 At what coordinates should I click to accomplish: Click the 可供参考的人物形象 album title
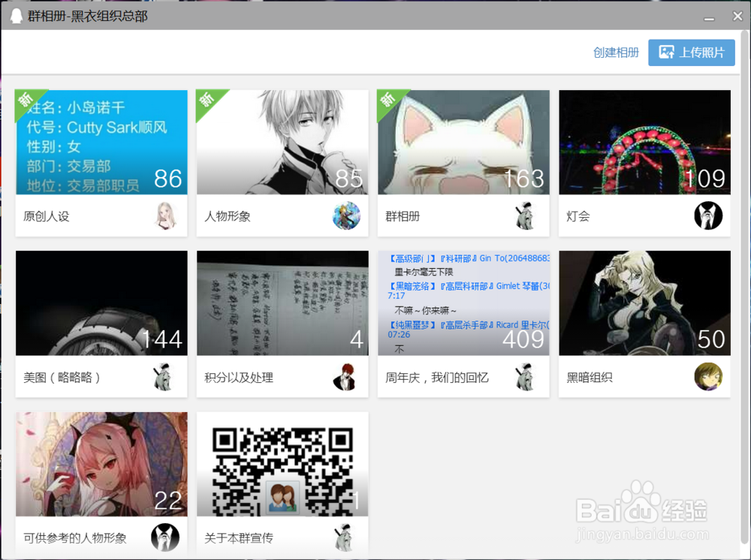(x=74, y=538)
